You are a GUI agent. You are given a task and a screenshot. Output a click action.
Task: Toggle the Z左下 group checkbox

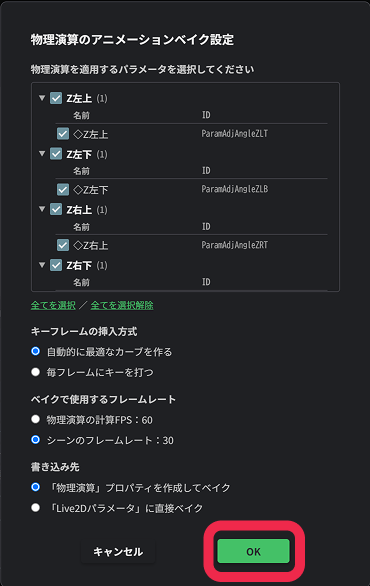56,154
